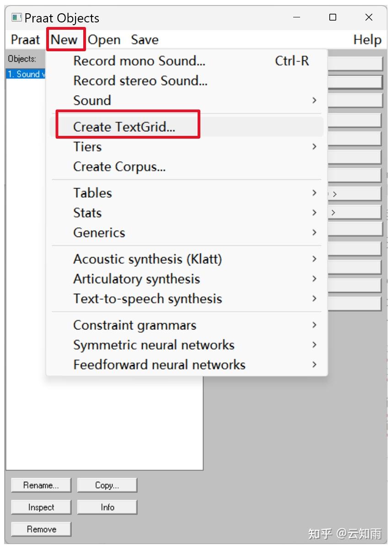
Task: Click the Copy... button
Action: tap(107, 485)
